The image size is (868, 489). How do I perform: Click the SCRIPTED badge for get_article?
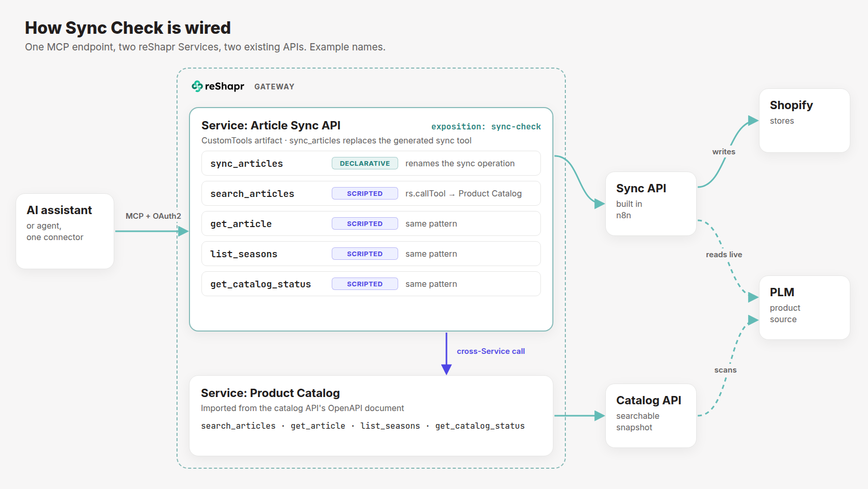[365, 223]
